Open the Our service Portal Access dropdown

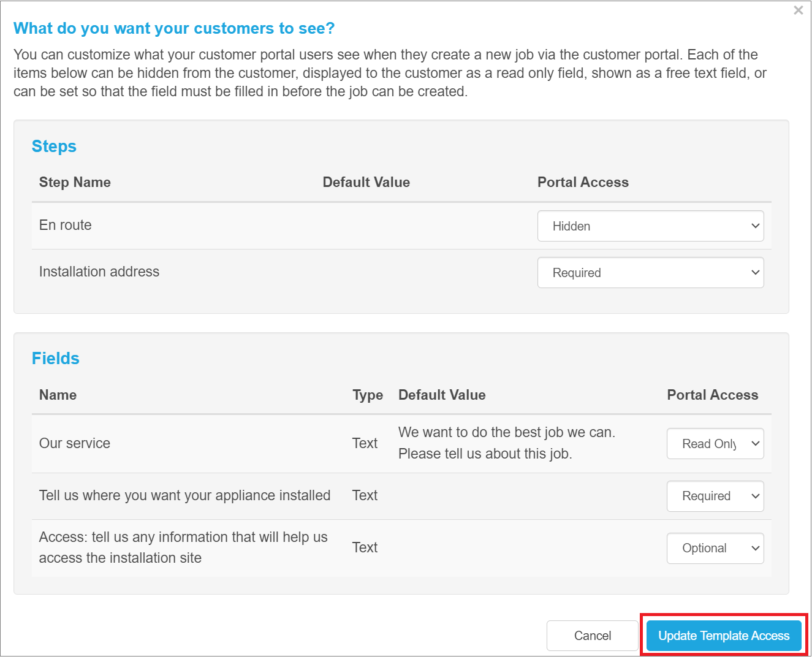click(715, 444)
